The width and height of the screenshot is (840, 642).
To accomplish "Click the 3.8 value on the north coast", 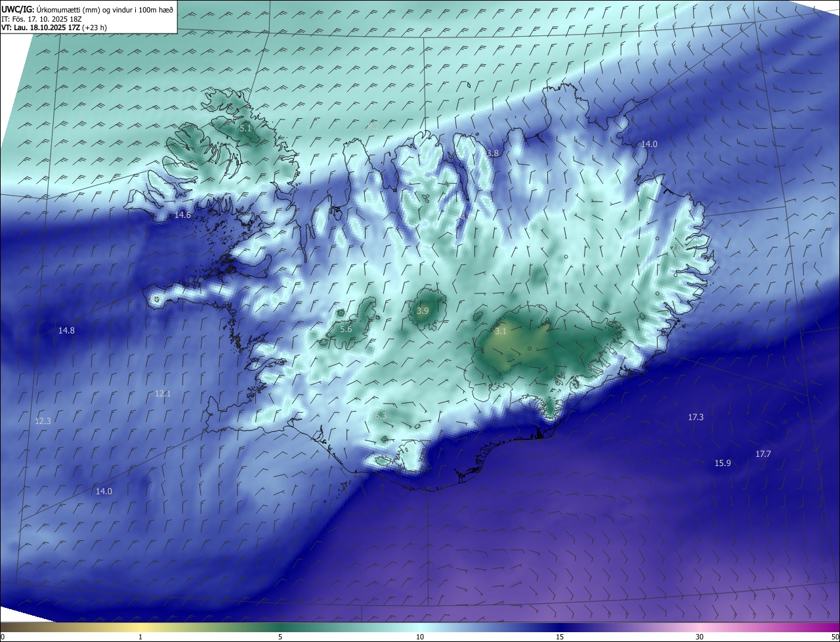I will (x=492, y=153).
